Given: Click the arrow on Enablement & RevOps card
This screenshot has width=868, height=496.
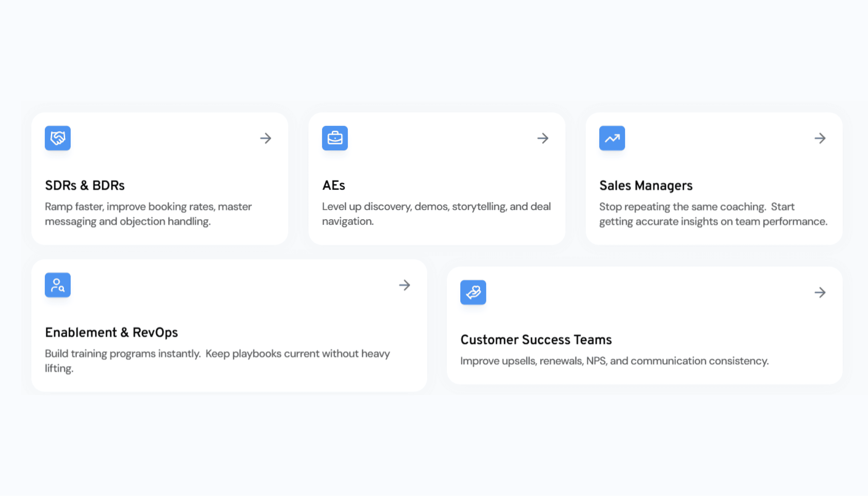Looking at the screenshot, I should click(x=404, y=285).
